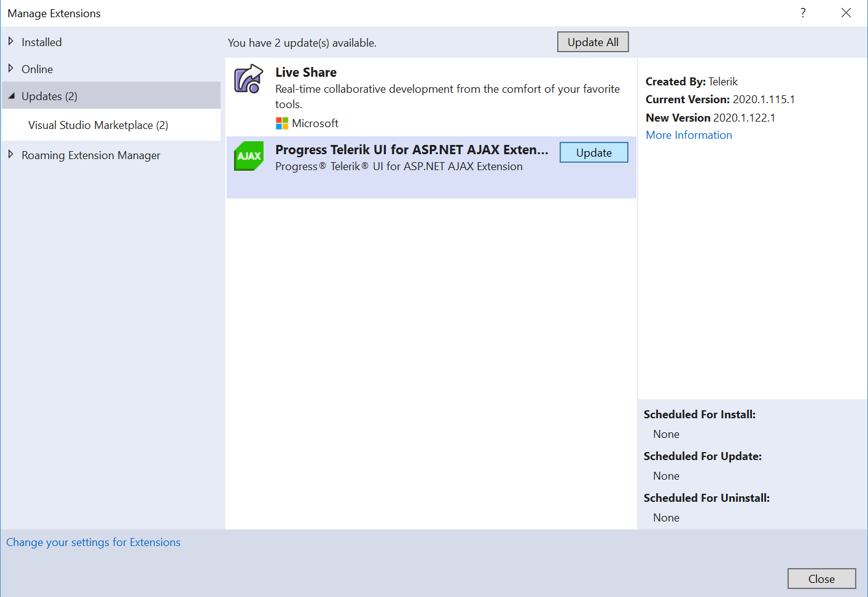Click the Update All button
This screenshot has height=597, width=868.
(592, 41)
